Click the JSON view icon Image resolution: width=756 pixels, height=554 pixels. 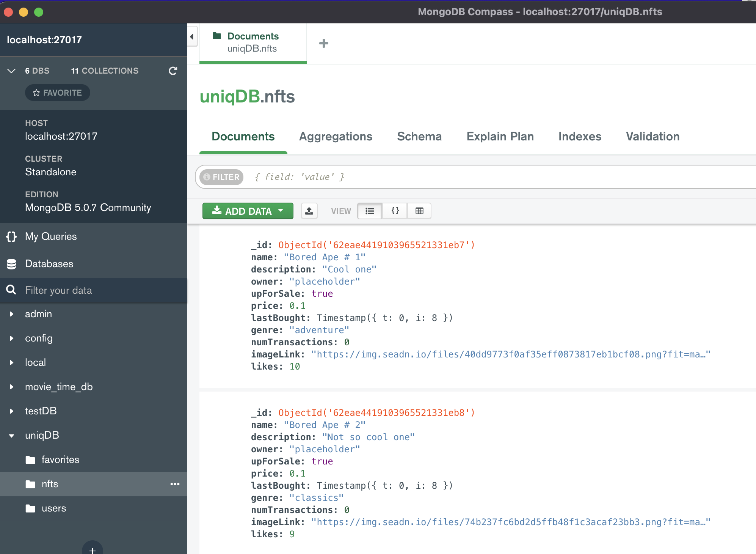394,210
